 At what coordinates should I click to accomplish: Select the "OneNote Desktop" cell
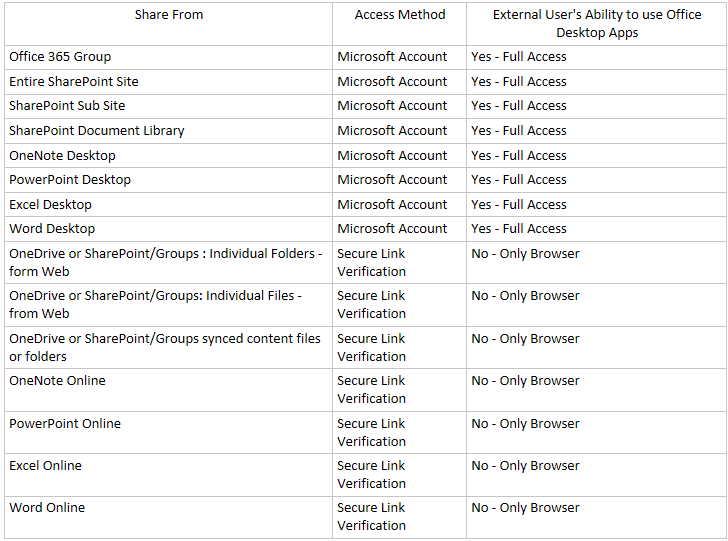tap(62, 156)
